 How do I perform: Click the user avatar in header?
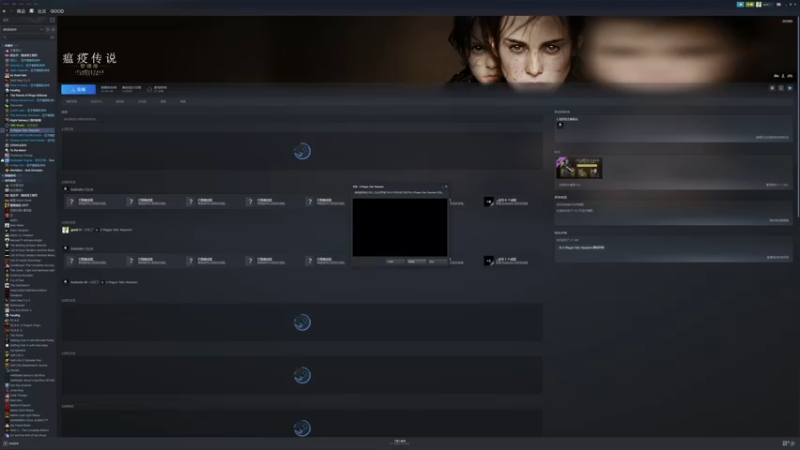click(759, 4)
